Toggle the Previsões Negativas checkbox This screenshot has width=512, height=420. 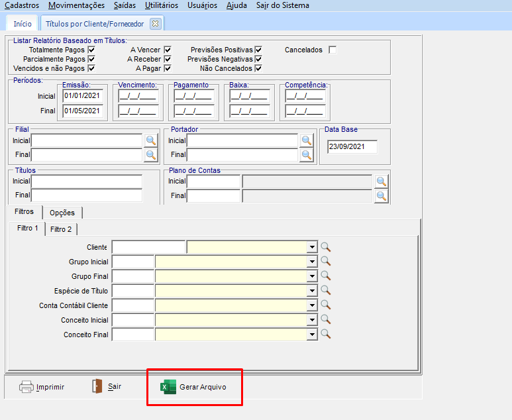(258, 59)
